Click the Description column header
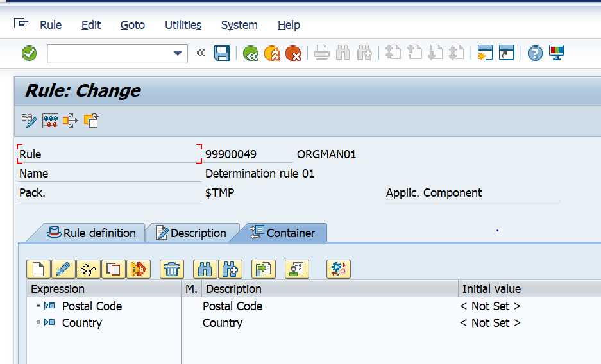The image size is (601, 364). [x=330, y=289]
